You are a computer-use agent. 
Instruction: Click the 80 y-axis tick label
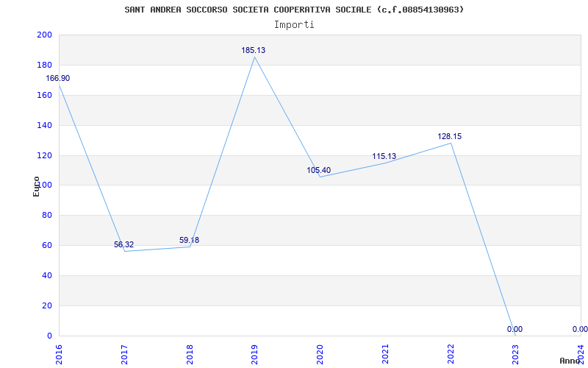click(x=46, y=215)
